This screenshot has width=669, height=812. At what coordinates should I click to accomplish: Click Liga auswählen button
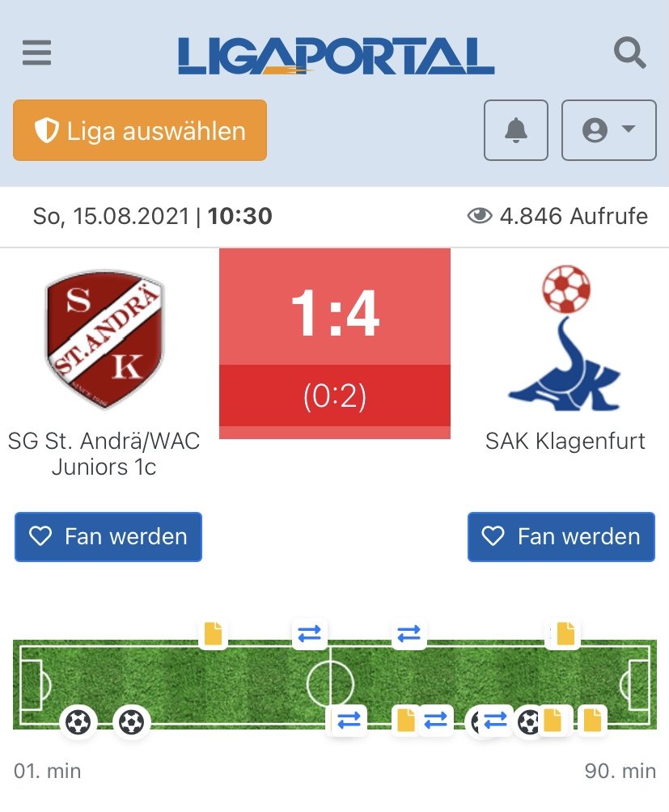(x=140, y=130)
